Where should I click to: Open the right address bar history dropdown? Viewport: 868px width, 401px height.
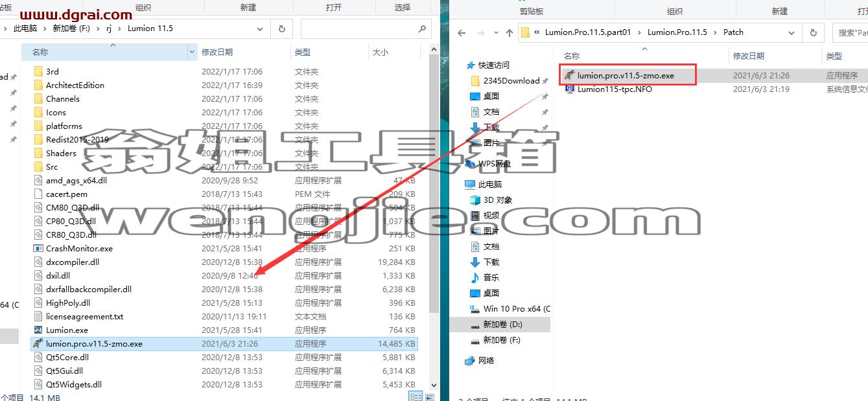[792, 32]
